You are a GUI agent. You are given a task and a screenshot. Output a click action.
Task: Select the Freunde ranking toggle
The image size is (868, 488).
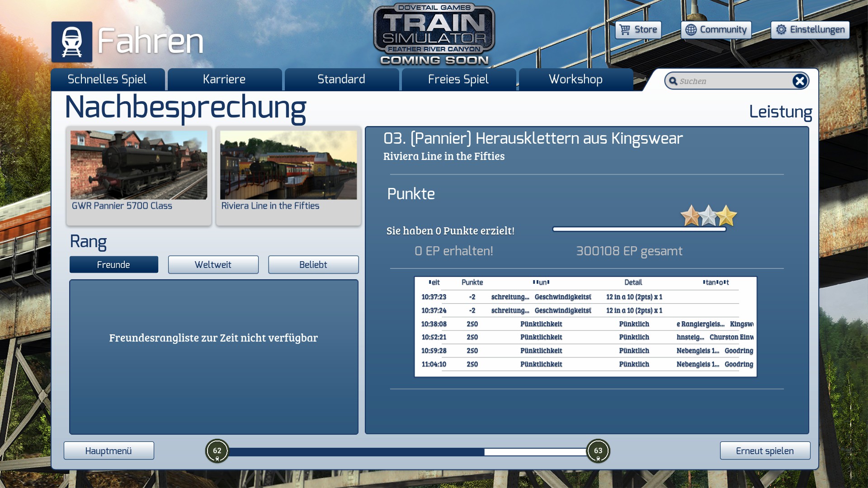coord(113,265)
